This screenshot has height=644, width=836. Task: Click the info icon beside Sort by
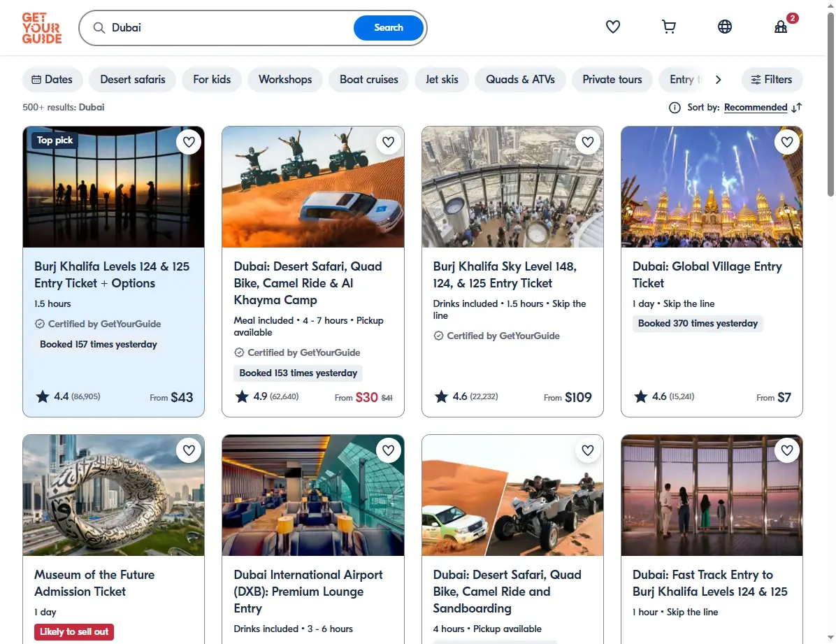pos(675,108)
